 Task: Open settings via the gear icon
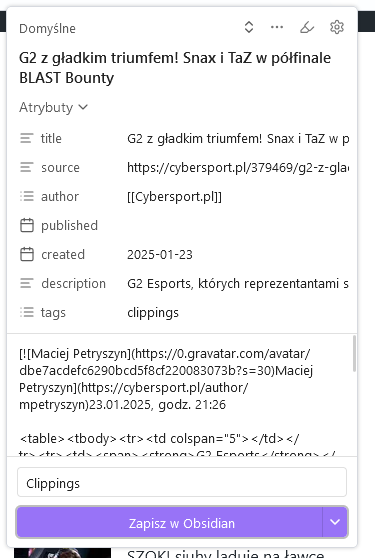click(x=337, y=27)
